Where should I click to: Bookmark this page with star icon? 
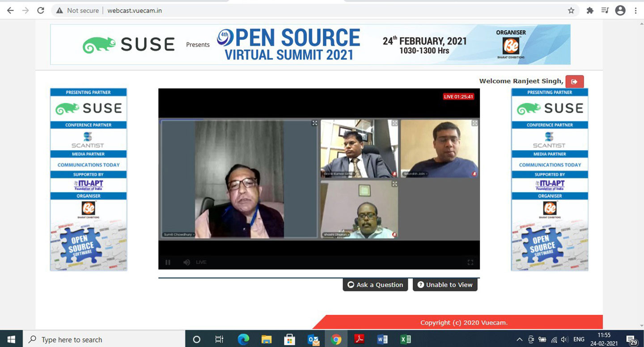pos(571,10)
